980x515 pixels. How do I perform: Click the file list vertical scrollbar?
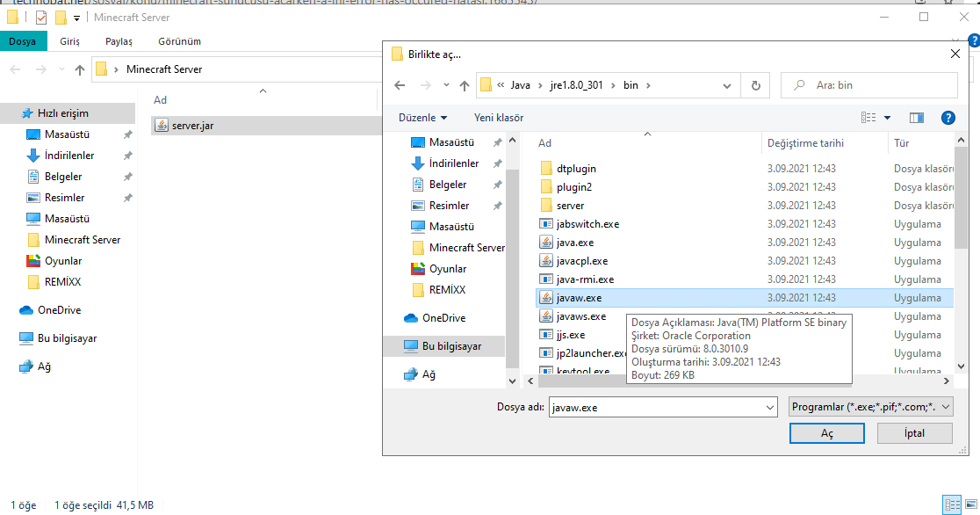[x=961, y=198]
